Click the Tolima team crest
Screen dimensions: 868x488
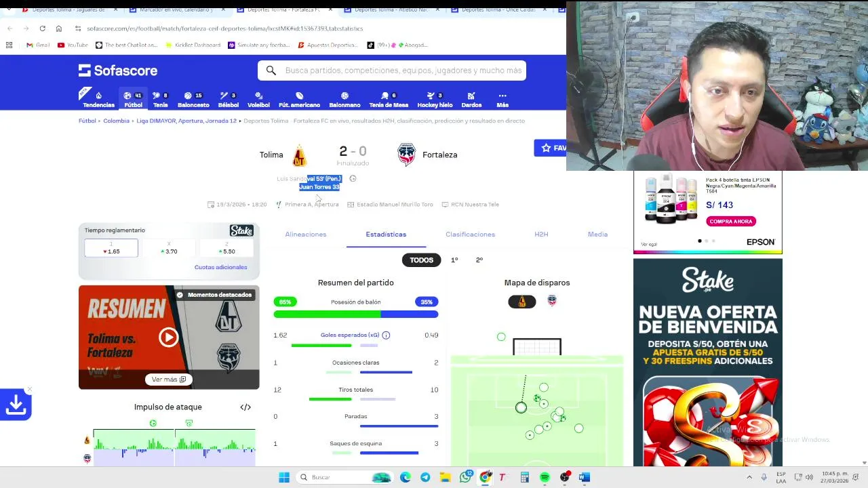pos(299,155)
